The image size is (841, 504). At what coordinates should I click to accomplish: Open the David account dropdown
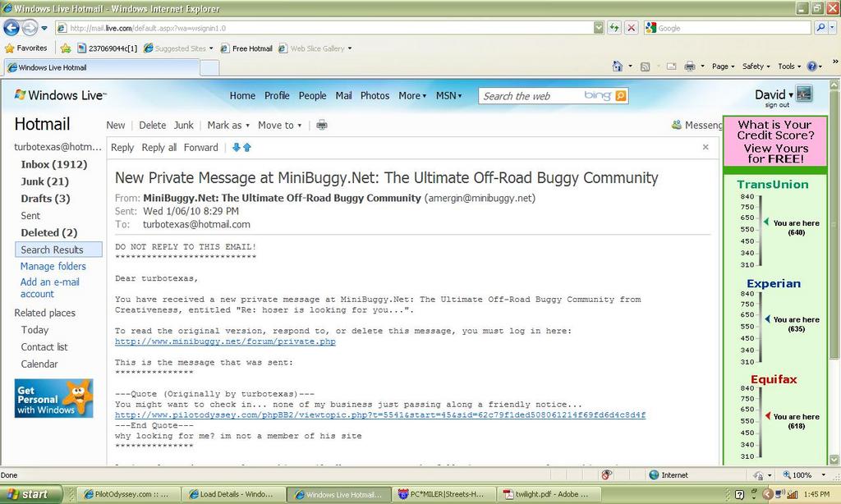[774, 94]
